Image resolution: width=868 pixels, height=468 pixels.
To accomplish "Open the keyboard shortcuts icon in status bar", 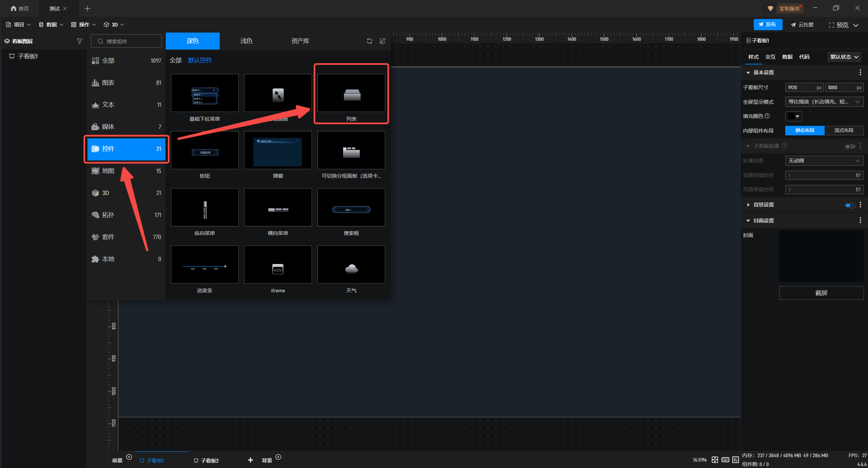I will (725, 460).
